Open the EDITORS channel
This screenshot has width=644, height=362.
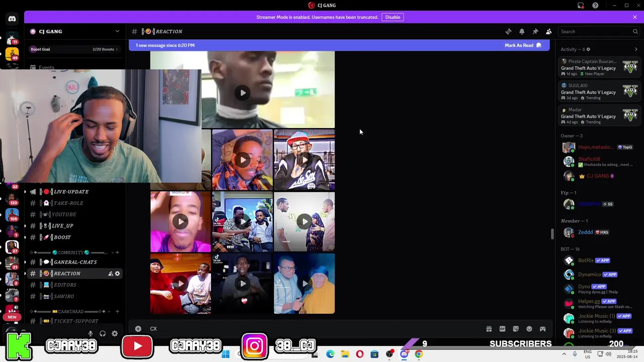(74, 285)
